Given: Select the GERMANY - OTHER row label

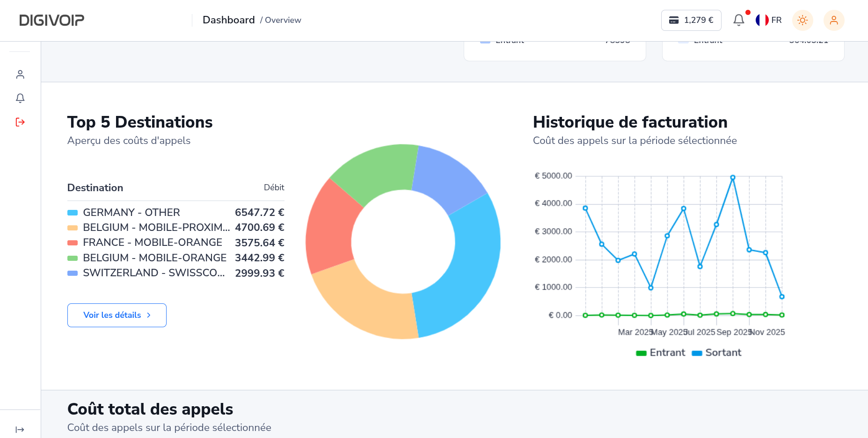Looking at the screenshot, I should point(131,213).
